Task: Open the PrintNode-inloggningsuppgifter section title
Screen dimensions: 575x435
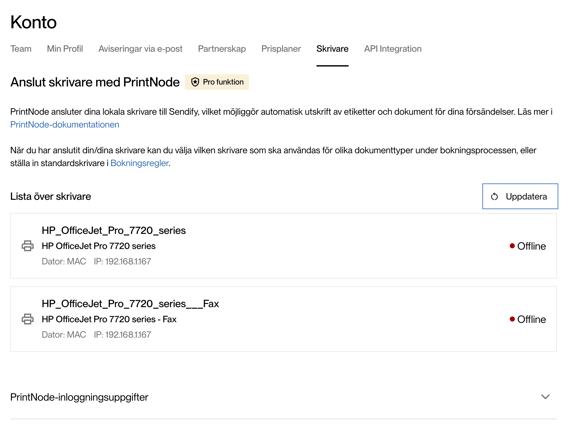Action: coord(79,397)
